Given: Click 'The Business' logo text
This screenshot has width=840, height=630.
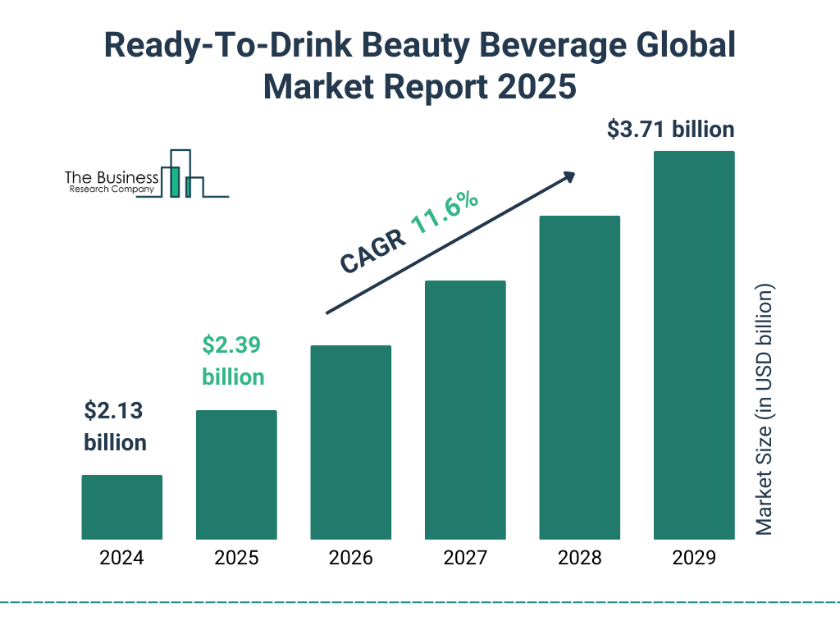Looking at the screenshot, I should pyautogui.click(x=112, y=176).
